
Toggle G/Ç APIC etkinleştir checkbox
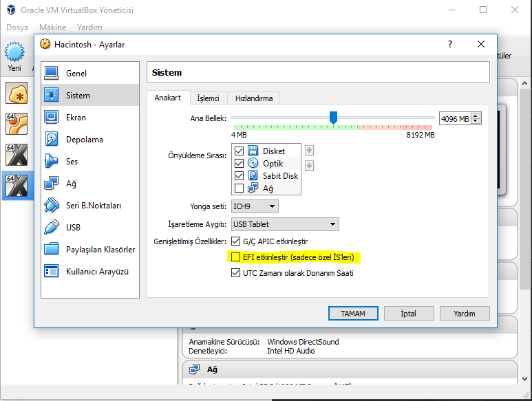(235, 241)
